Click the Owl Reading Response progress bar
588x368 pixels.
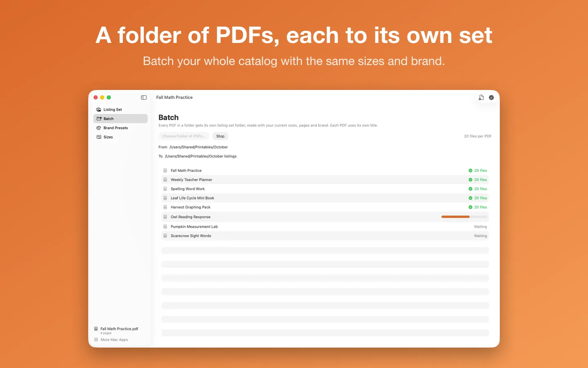click(464, 217)
